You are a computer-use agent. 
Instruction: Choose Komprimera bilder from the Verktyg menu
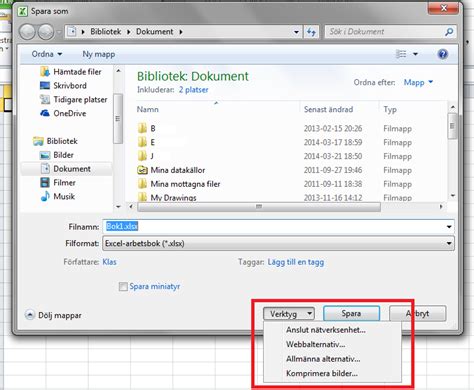coord(322,373)
